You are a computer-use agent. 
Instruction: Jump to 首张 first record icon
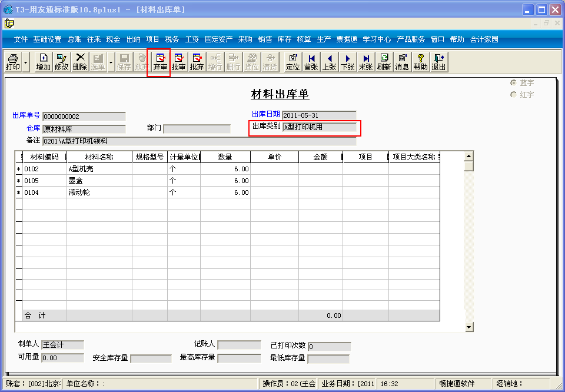pyautogui.click(x=311, y=62)
